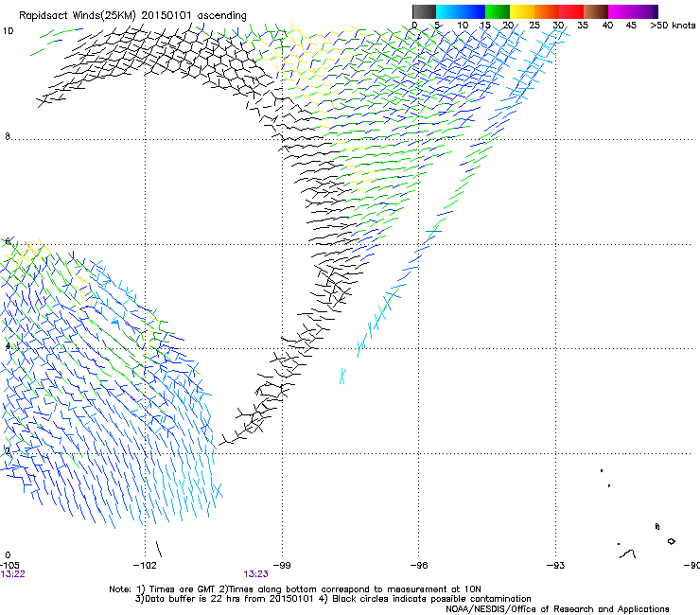Click the red 30-35 knots color swatch

coord(571,11)
